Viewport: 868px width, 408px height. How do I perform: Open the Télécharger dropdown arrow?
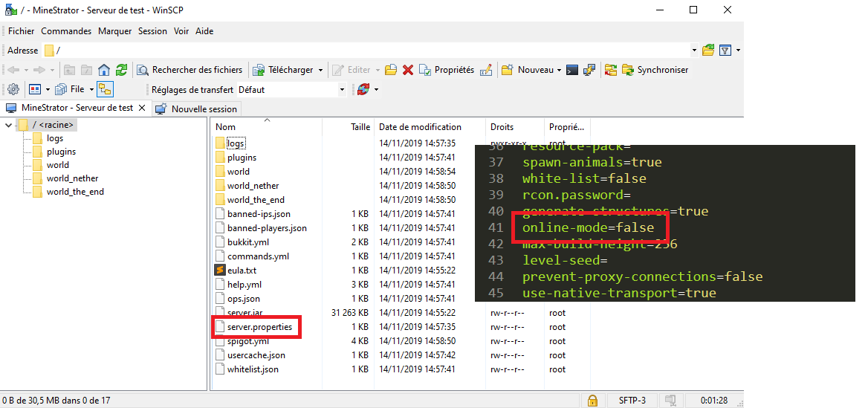320,70
